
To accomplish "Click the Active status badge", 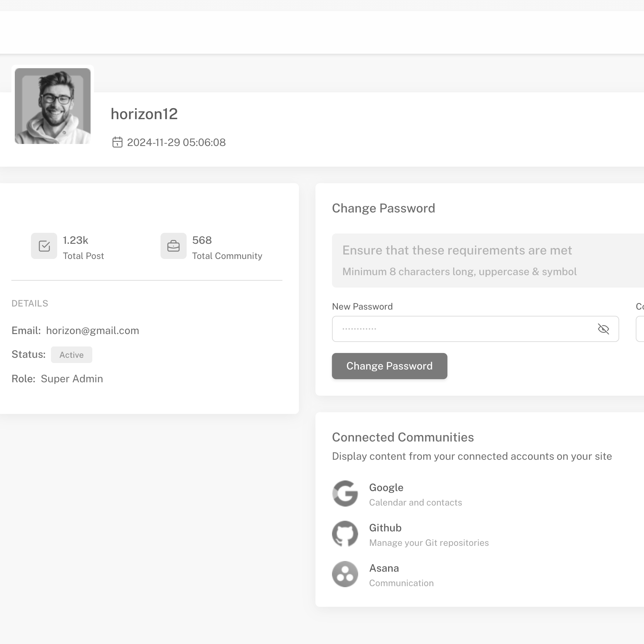I will tap(72, 355).
